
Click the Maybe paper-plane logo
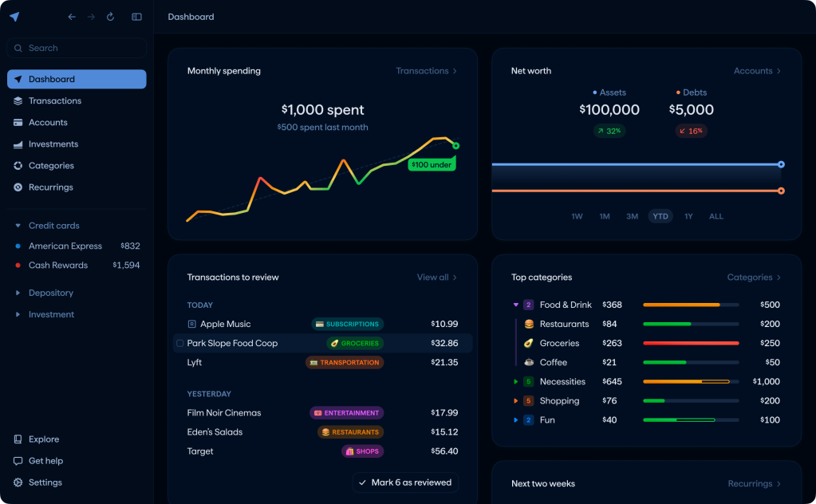(14, 16)
